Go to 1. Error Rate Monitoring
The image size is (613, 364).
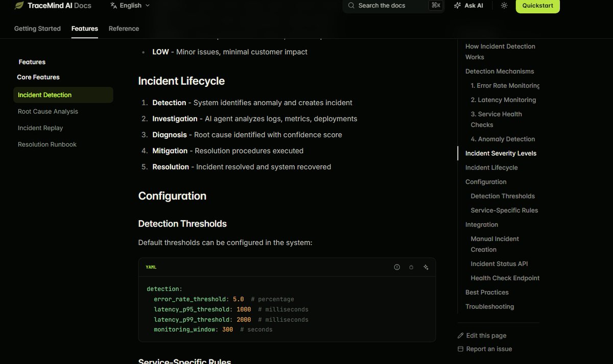click(505, 86)
